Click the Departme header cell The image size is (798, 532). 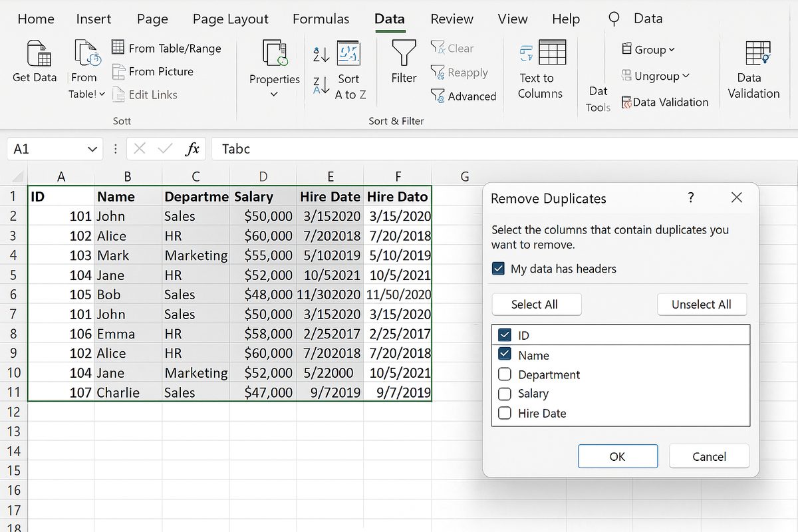coord(196,196)
